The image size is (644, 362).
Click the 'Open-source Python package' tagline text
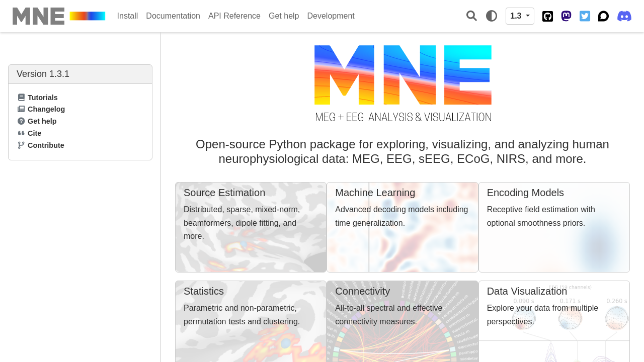(403, 151)
